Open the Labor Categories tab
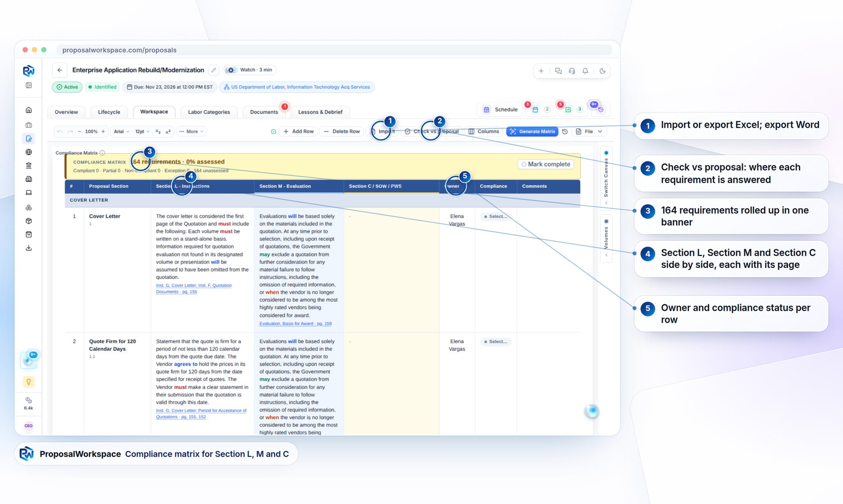843x504 pixels. [x=209, y=112]
